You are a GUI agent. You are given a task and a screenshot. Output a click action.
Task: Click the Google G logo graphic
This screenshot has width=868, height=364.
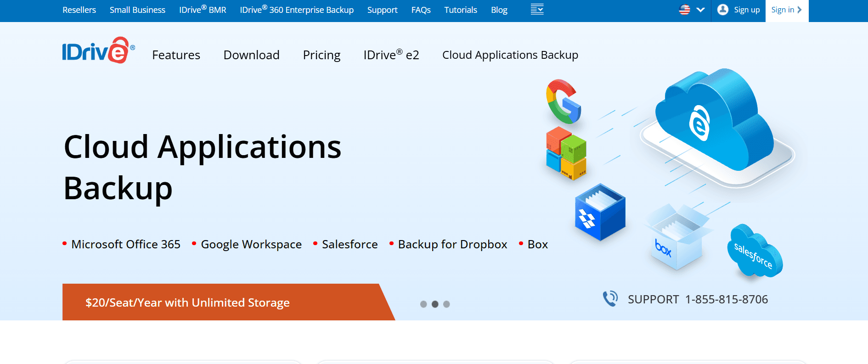pyautogui.click(x=564, y=101)
